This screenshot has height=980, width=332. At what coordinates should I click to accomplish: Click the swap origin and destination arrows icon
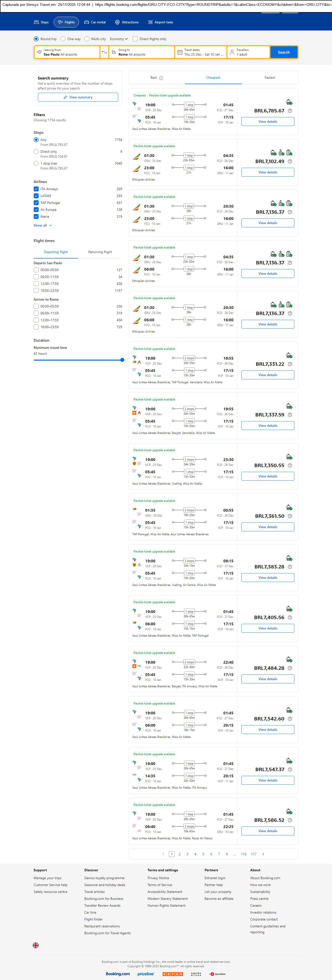(104, 52)
